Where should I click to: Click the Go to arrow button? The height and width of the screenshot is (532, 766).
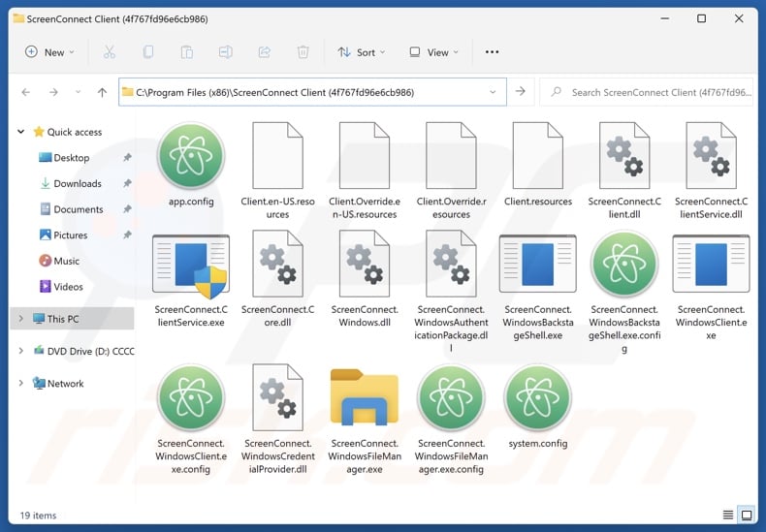tap(521, 92)
